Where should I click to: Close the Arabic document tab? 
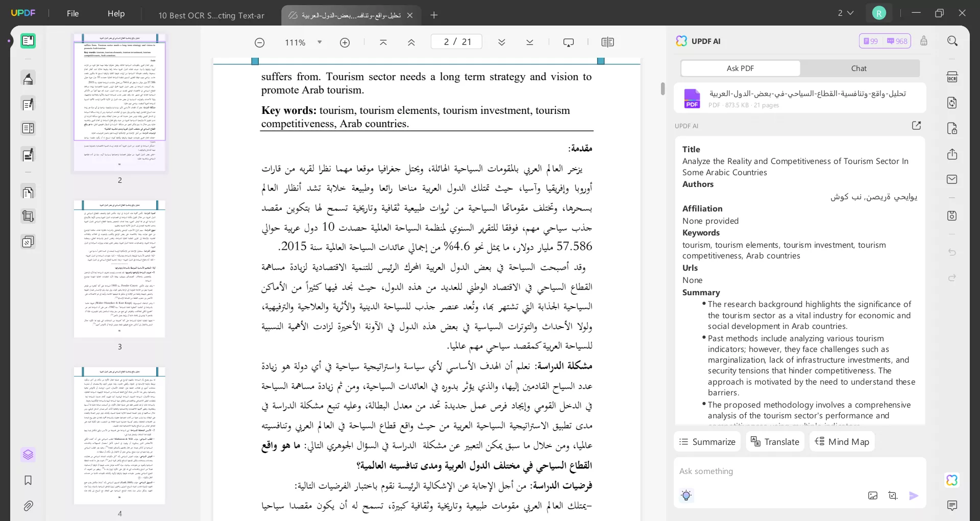pos(410,15)
